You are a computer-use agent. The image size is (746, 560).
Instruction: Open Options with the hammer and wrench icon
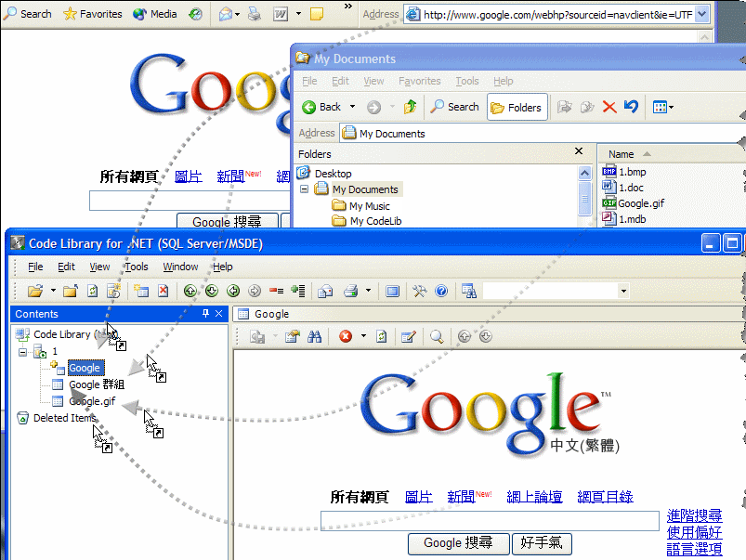click(420, 291)
